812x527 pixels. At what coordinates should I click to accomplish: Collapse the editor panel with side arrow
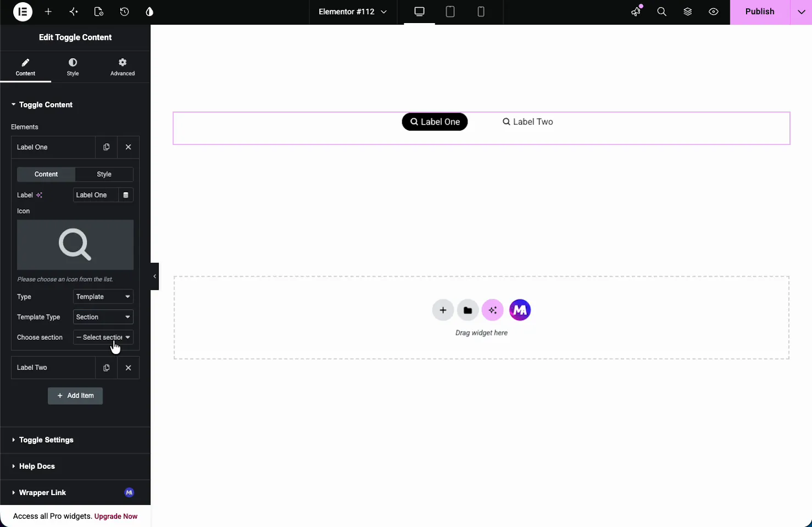pyautogui.click(x=155, y=276)
